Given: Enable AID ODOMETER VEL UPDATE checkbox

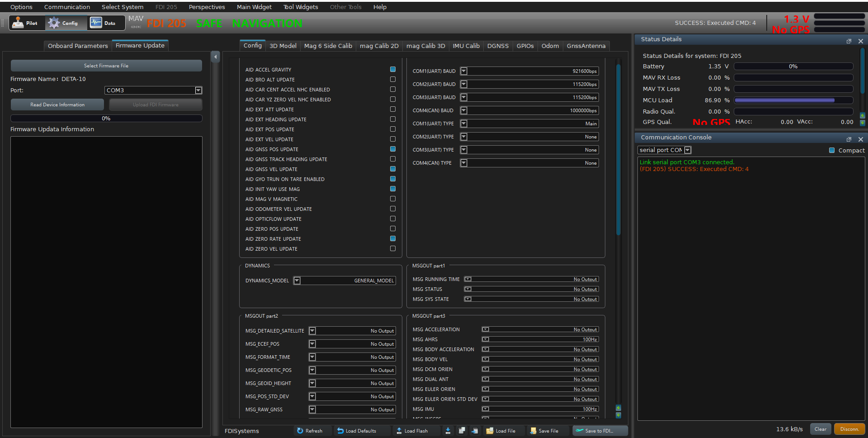Looking at the screenshot, I should [x=393, y=209].
